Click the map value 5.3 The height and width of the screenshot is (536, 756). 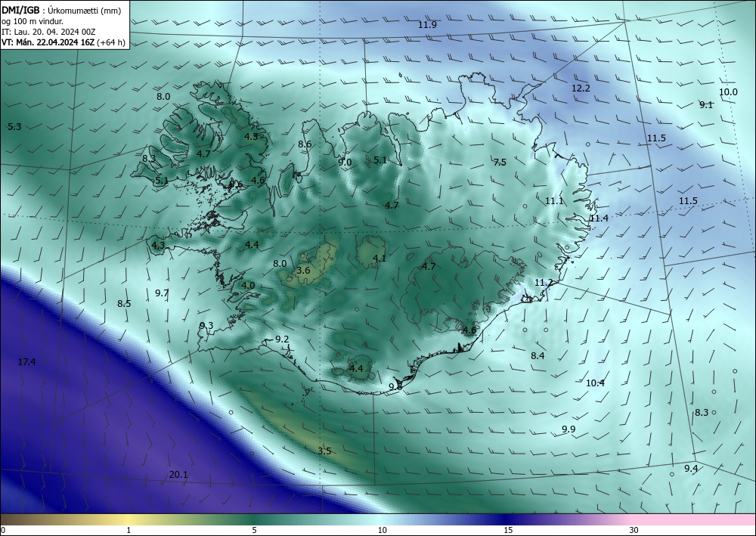coord(14,127)
